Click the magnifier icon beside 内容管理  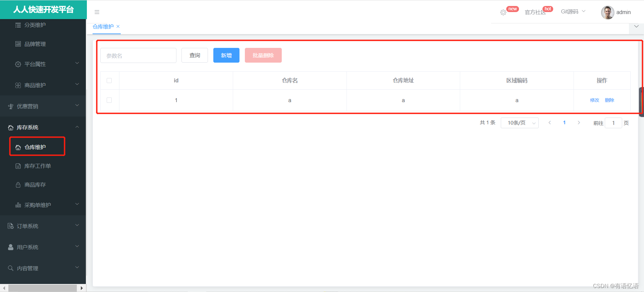11,268
